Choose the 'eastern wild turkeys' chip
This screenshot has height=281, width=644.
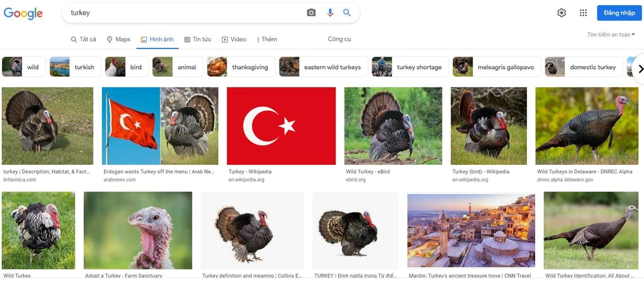click(323, 67)
